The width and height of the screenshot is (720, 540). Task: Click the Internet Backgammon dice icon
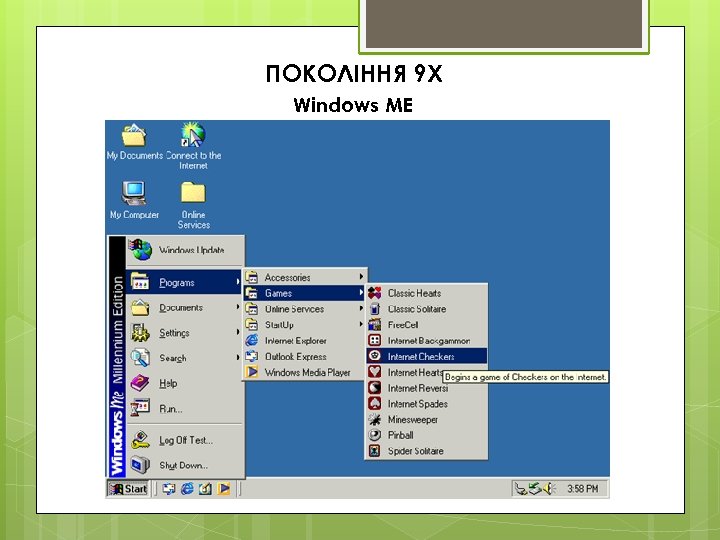pos(375,340)
